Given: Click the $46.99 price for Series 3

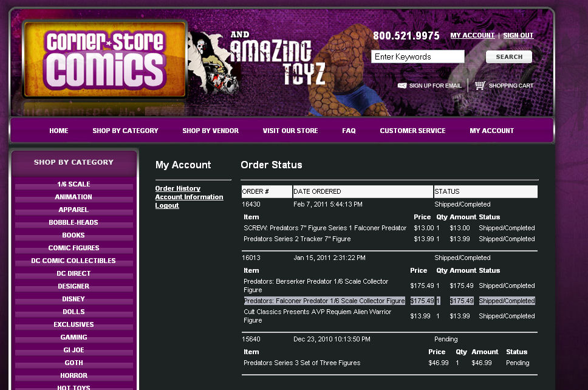Looking at the screenshot, I should pos(439,363).
